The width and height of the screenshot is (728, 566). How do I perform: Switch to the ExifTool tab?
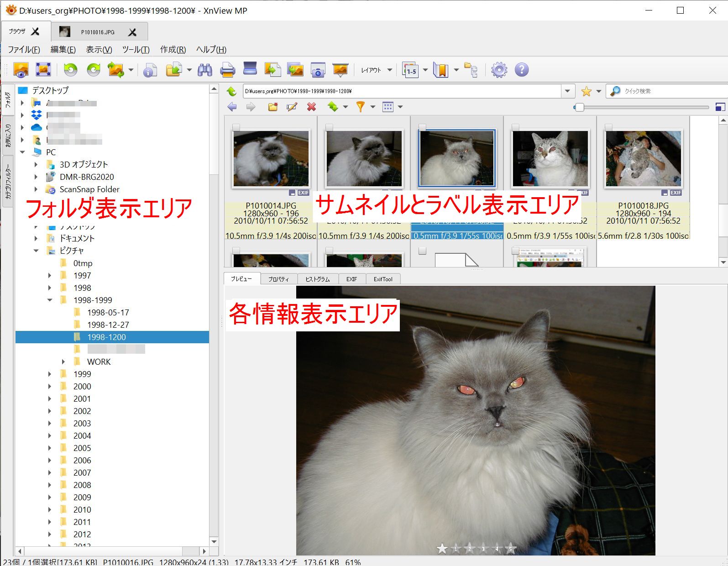[x=383, y=279]
